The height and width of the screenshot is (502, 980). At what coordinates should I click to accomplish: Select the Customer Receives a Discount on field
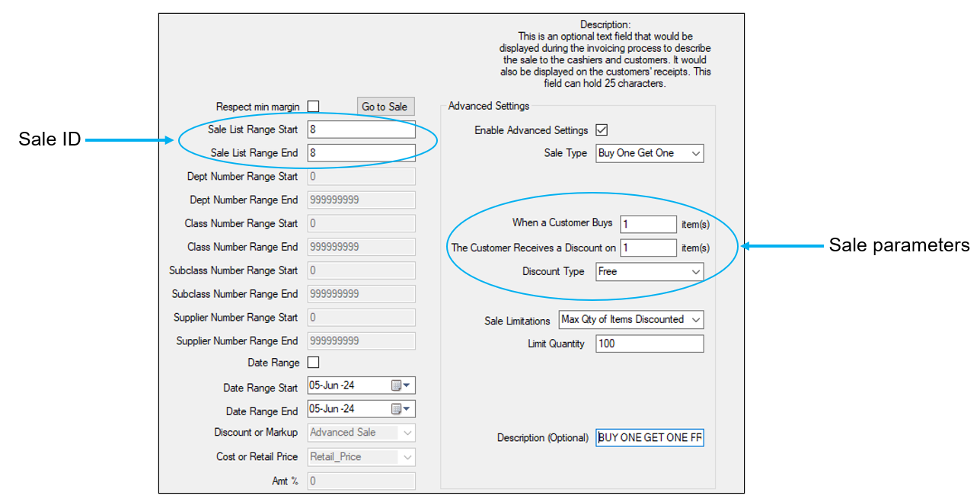[647, 248]
